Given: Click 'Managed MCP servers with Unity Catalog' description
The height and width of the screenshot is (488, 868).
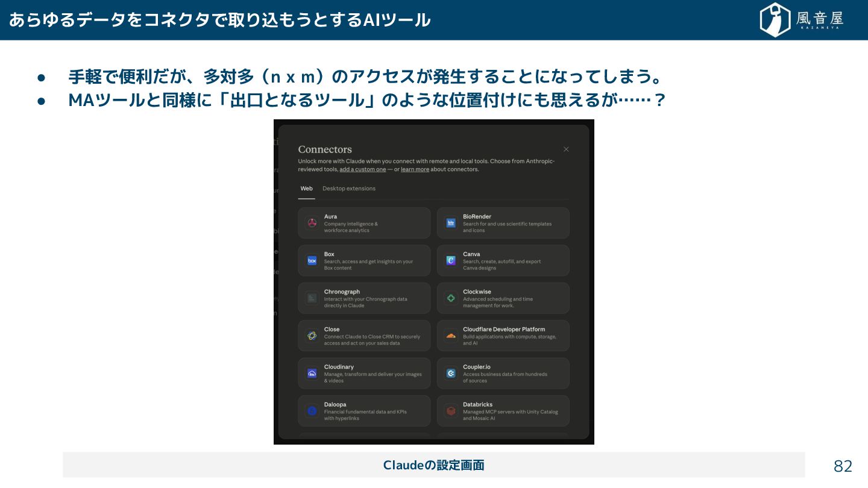Looking at the screenshot, I should point(511,415).
